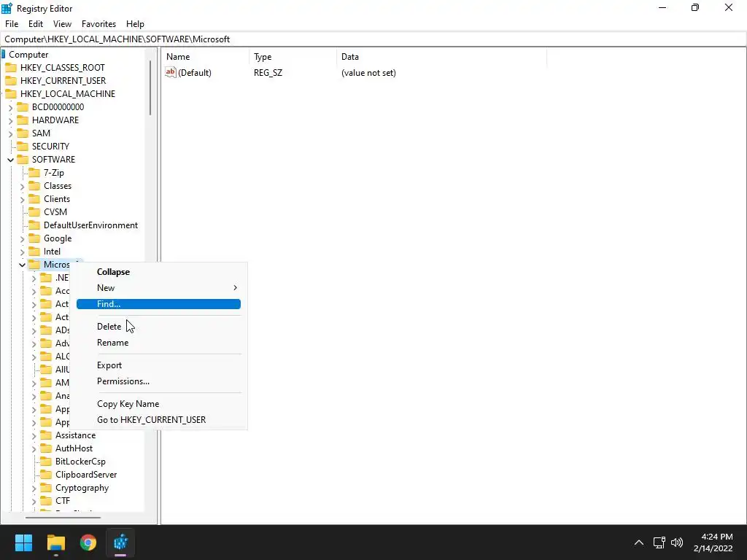Open Google Chrome from the taskbar

[88, 542]
